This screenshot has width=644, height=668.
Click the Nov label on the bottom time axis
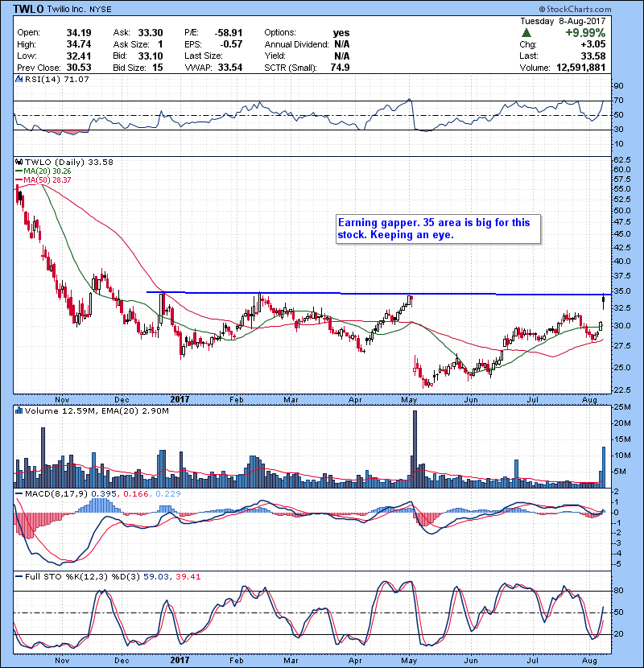coord(62,660)
